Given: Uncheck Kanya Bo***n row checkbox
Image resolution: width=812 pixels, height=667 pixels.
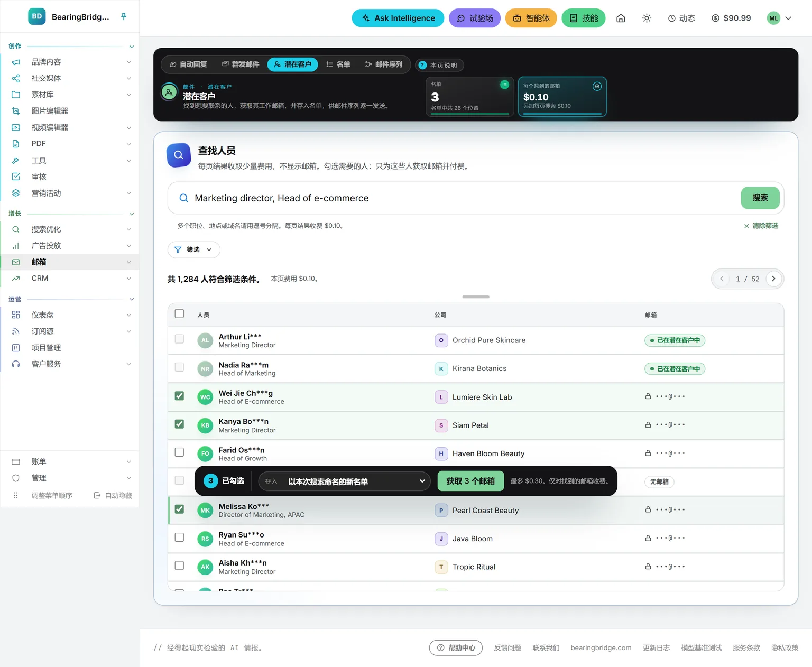Looking at the screenshot, I should 180,424.
